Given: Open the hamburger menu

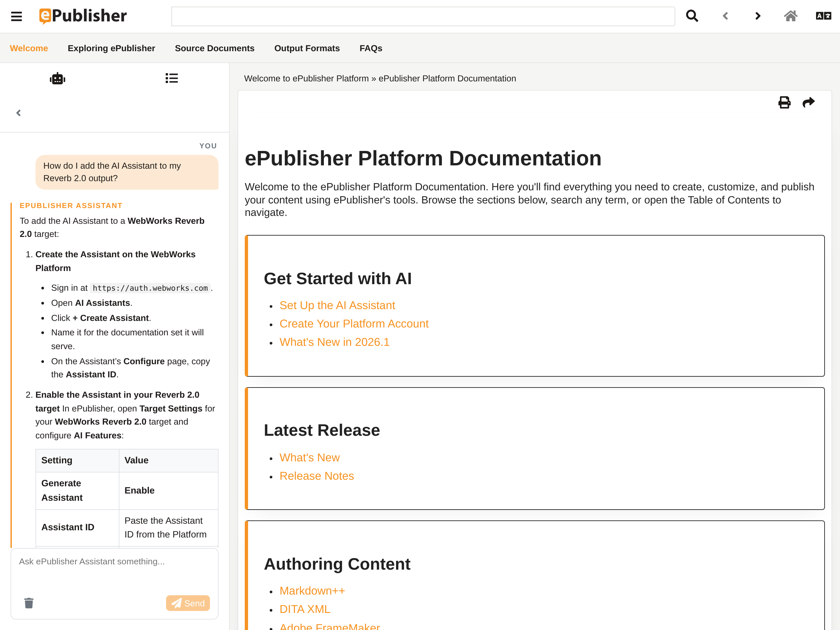Looking at the screenshot, I should [16, 16].
